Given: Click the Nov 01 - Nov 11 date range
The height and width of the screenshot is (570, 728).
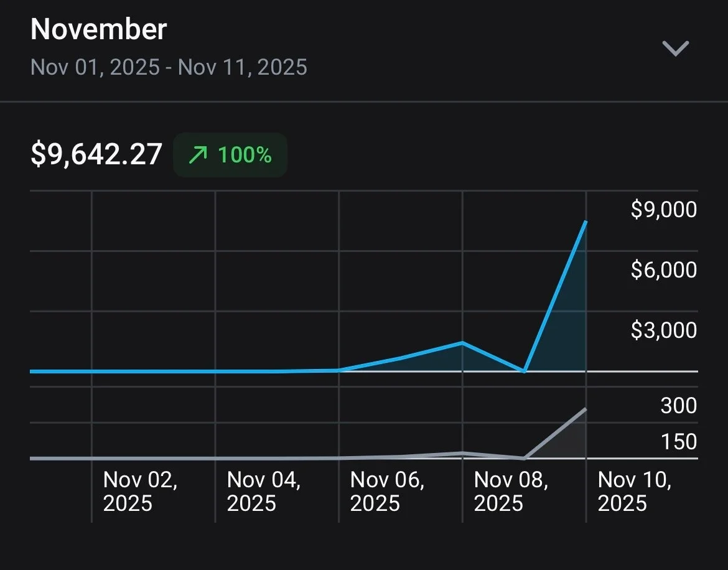Looking at the screenshot, I should pyautogui.click(x=169, y=67).
